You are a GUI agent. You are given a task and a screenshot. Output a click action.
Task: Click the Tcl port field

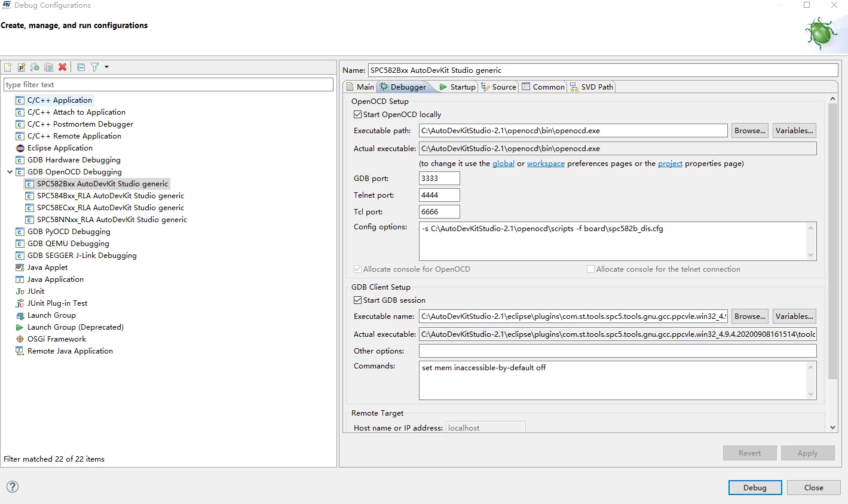(x=439, y=212)
